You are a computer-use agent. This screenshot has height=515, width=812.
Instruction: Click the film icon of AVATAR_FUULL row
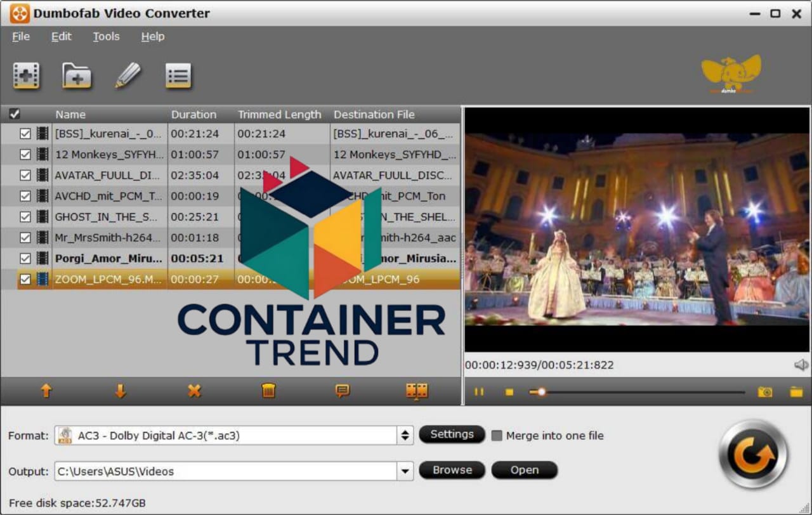pos(43,175)
